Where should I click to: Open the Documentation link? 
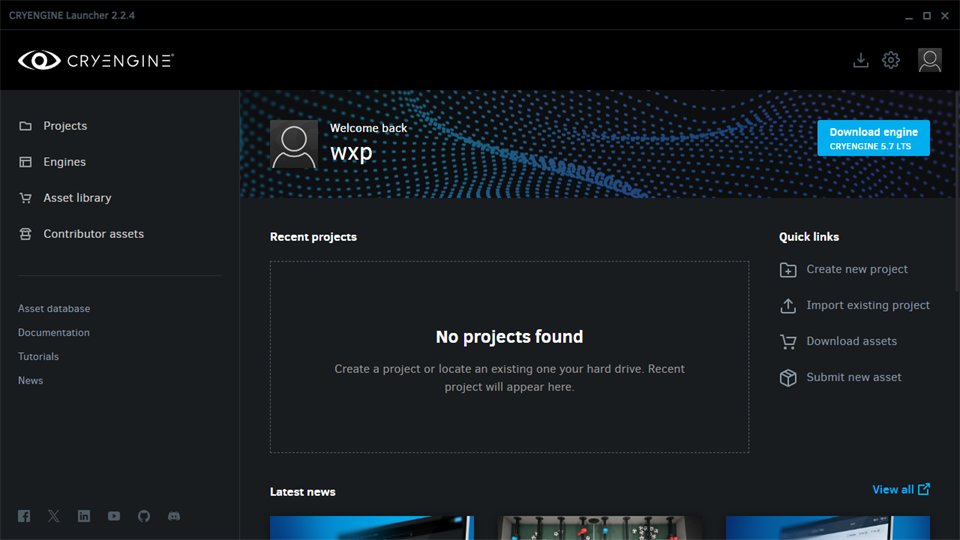click(54, 332)
